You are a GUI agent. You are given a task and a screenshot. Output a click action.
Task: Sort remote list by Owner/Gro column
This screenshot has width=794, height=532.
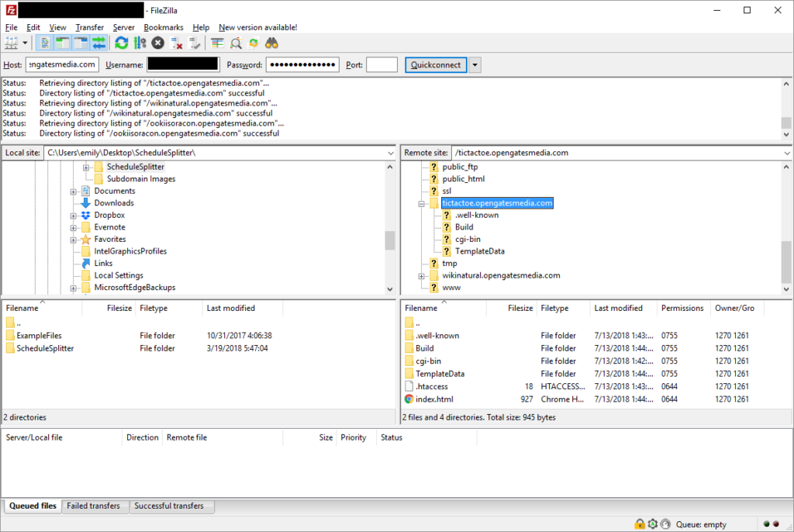(x=737, y=308)
